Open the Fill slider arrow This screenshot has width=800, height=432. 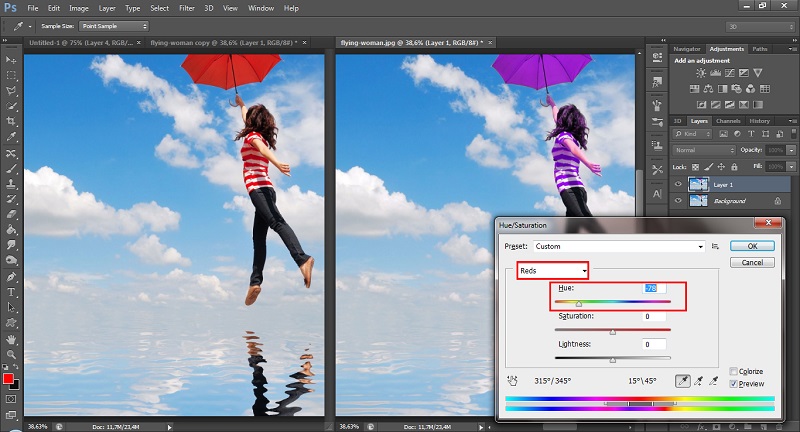click(791, 167)
